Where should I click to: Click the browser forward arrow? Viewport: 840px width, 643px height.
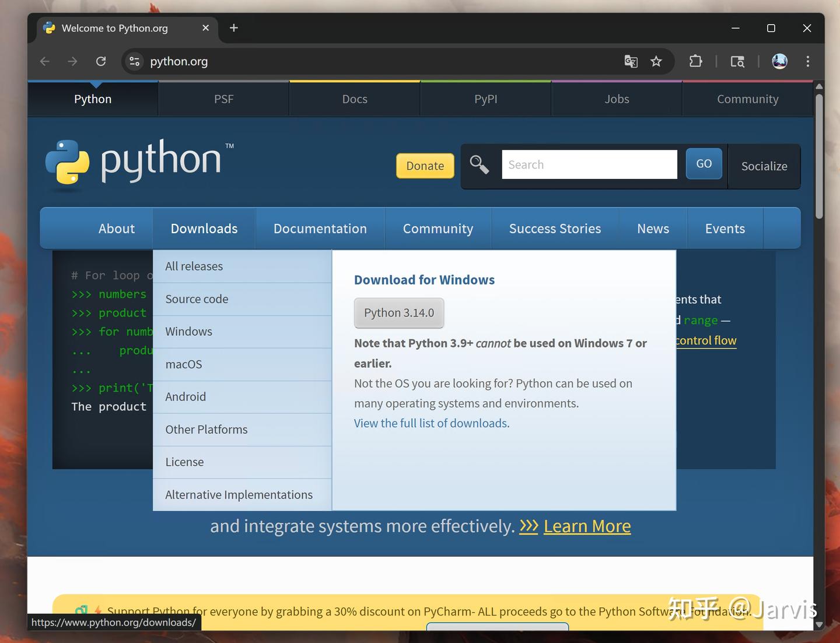[x=72, y=61]
